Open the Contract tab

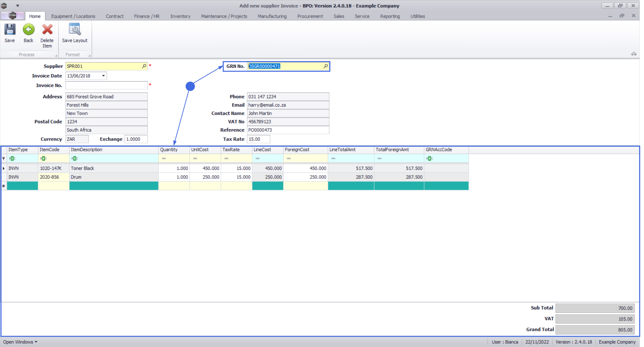pos(115,16)
